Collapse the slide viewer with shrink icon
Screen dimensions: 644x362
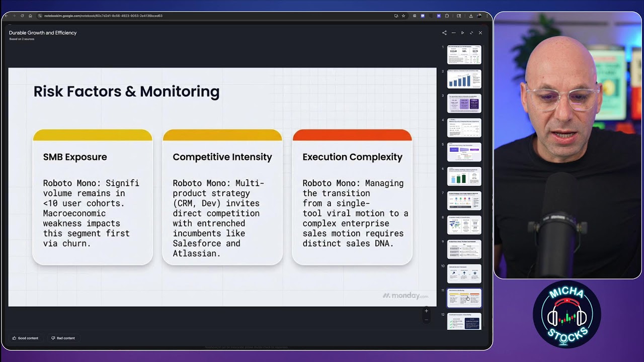point(471,33)
